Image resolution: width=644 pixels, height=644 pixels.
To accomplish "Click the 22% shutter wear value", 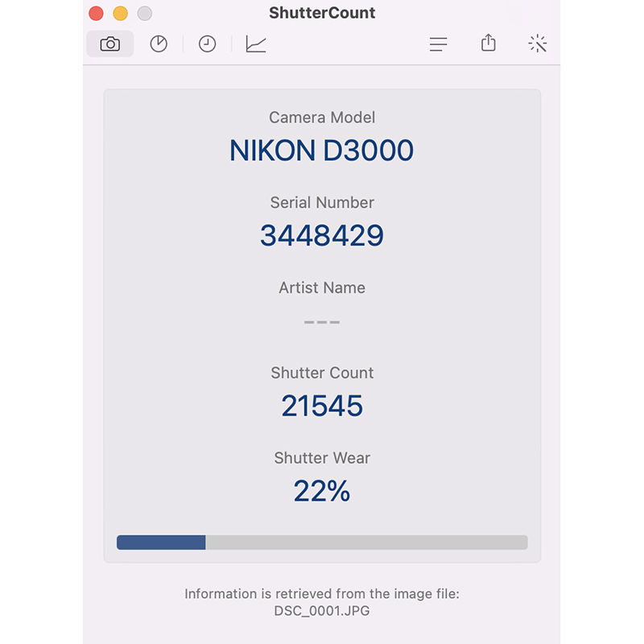I will coord(322,491).
